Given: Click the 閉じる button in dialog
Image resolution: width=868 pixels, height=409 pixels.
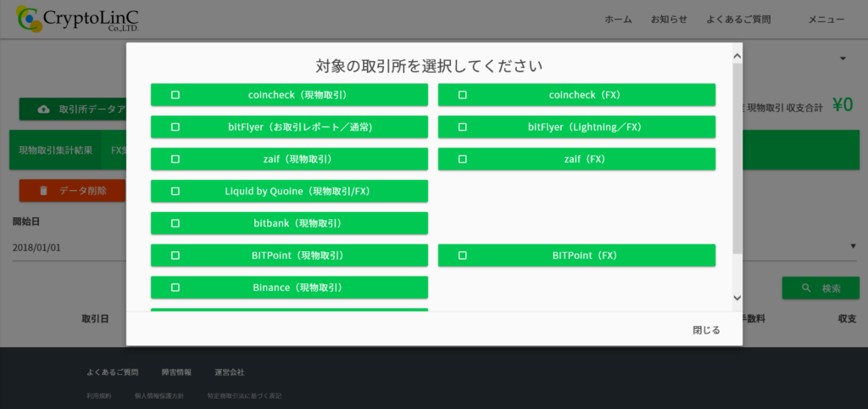Looking at the screenshot, I should (706, 330).
